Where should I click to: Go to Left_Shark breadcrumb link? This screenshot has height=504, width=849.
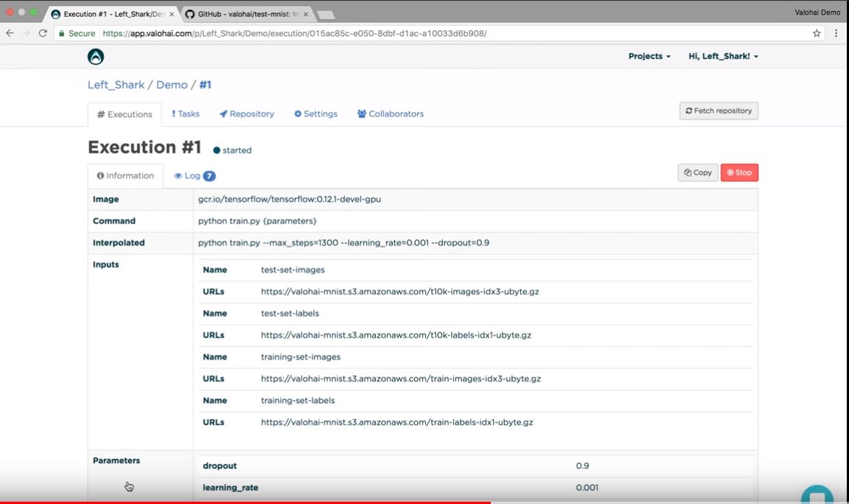tap(116, 85)
